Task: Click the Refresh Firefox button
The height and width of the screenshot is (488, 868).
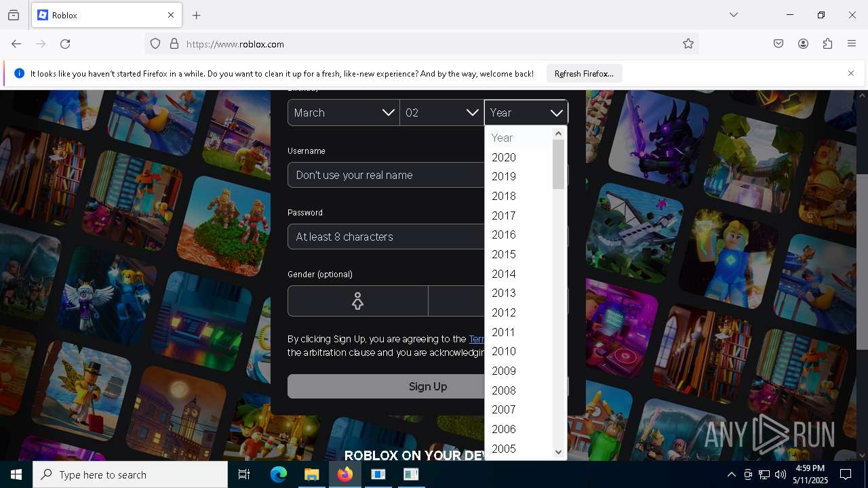Action: point(584,73)
